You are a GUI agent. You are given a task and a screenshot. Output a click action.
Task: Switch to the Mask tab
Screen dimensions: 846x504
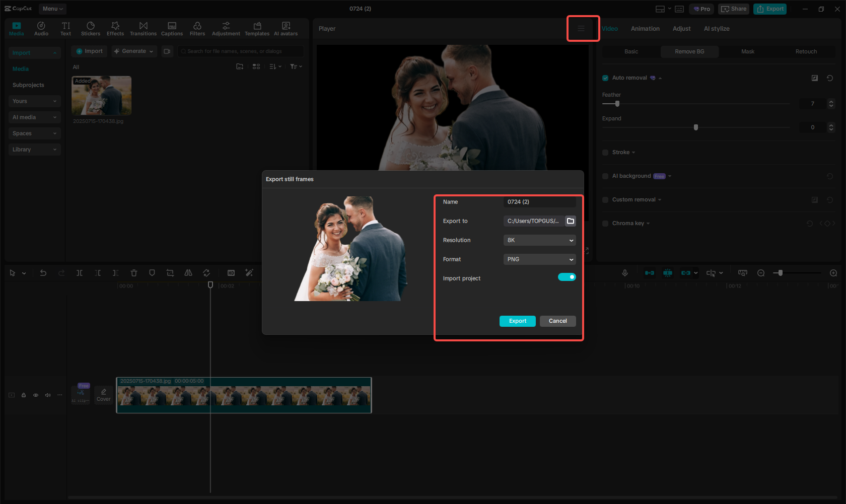(748, 51)
